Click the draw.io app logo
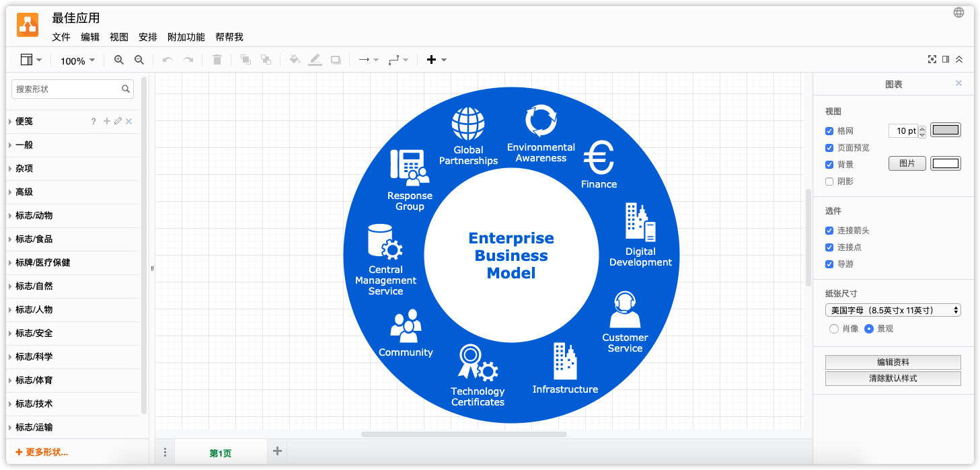Viewport: 980px width, 470px height. (28, 25)
